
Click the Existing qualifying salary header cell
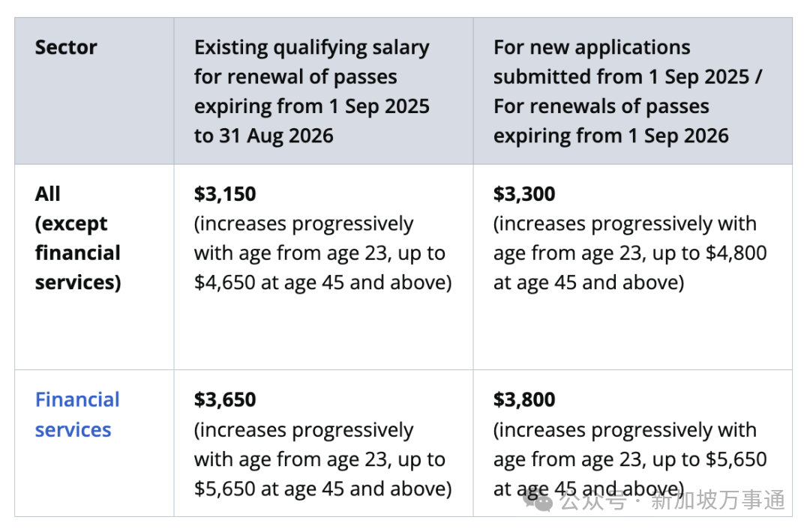tap(323, 91)
